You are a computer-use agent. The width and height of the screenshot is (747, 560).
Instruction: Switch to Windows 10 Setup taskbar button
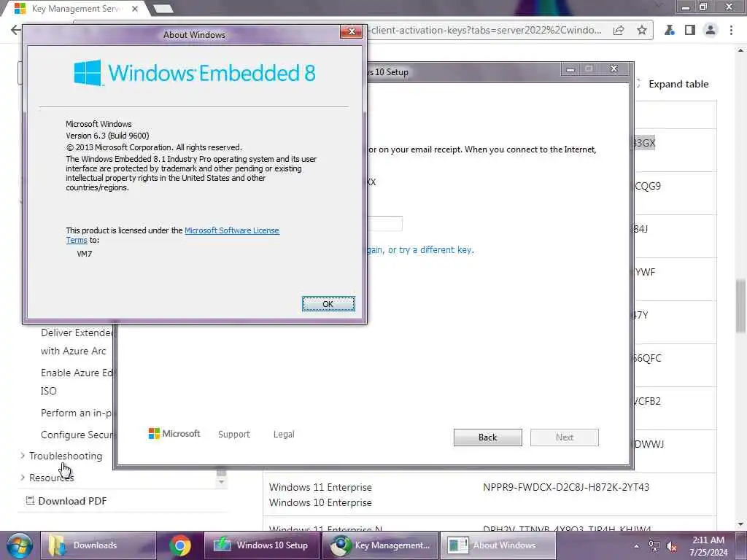point(262,545)
